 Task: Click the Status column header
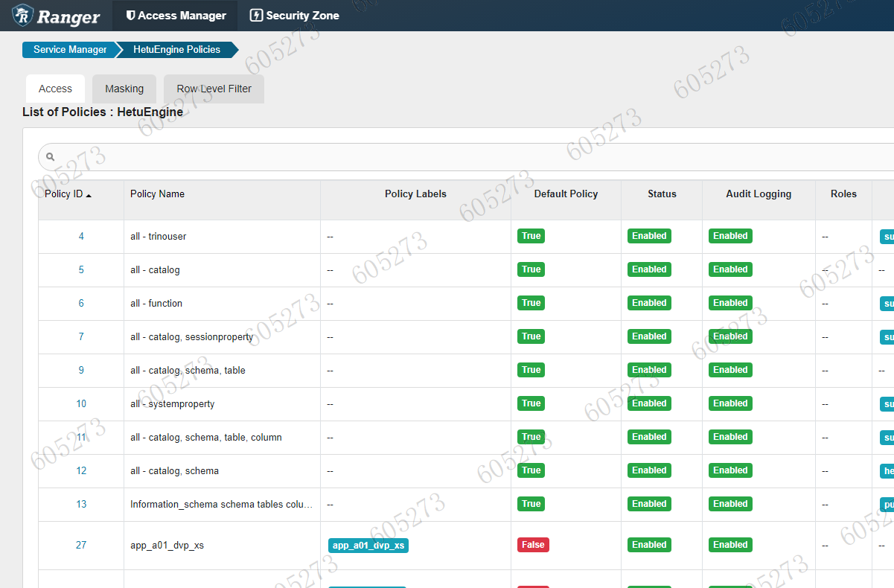point(662,194)
